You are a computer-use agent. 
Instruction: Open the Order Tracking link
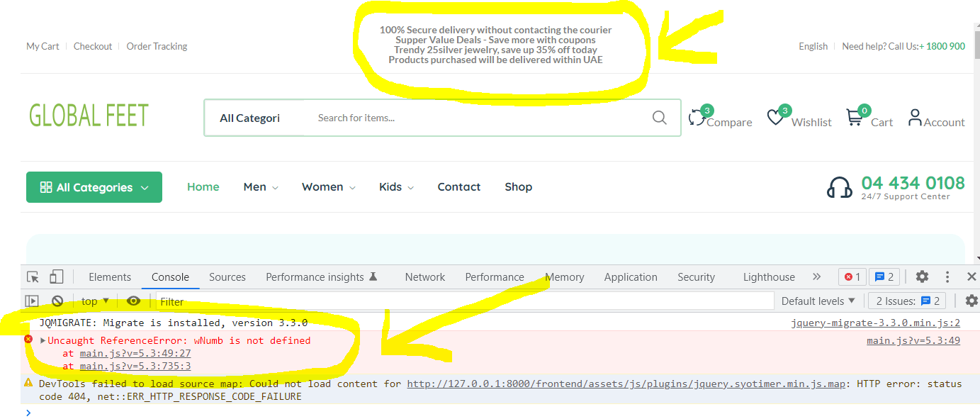click(157, 46)
